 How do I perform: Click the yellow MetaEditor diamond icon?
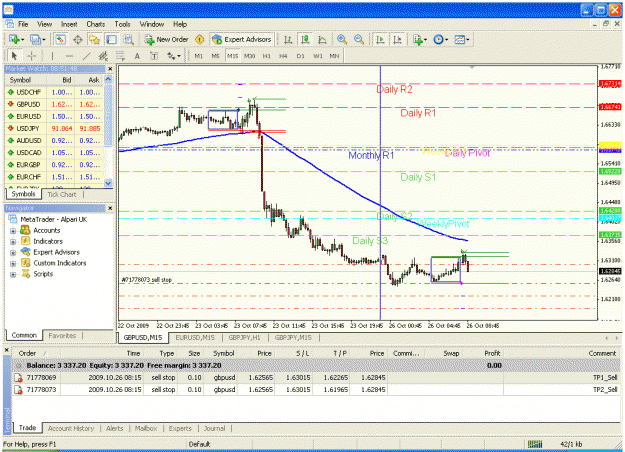click(x=200, y=39)
